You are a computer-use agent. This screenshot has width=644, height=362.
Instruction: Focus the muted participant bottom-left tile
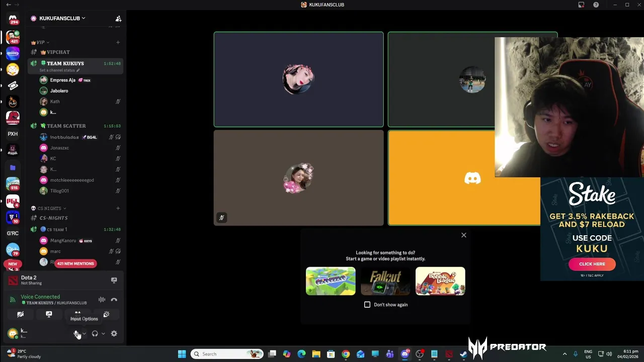298,178
